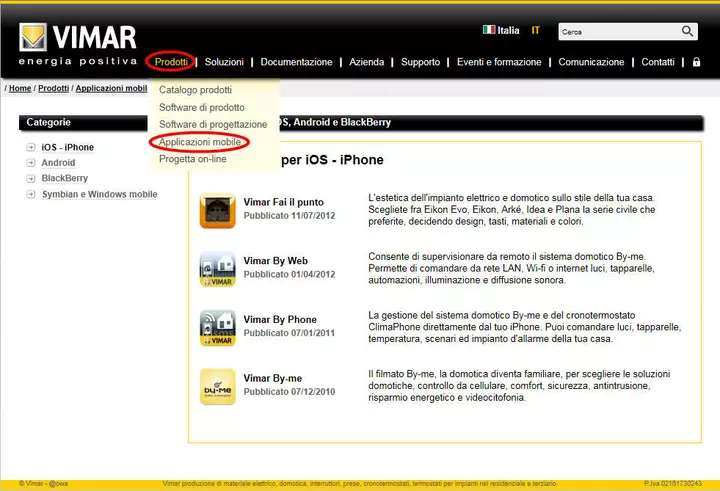Click 'Pubblicato 07/01/2011' date text

(289, 333)
